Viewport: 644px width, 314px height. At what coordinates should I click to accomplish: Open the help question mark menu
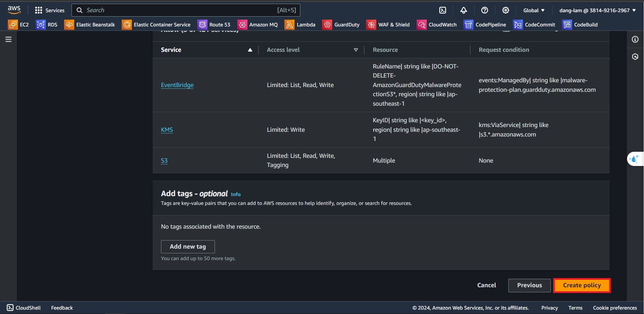click(485, 10)
